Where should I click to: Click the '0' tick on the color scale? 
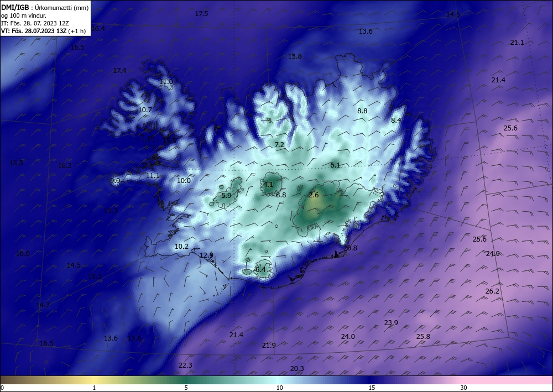click(2, 388)
